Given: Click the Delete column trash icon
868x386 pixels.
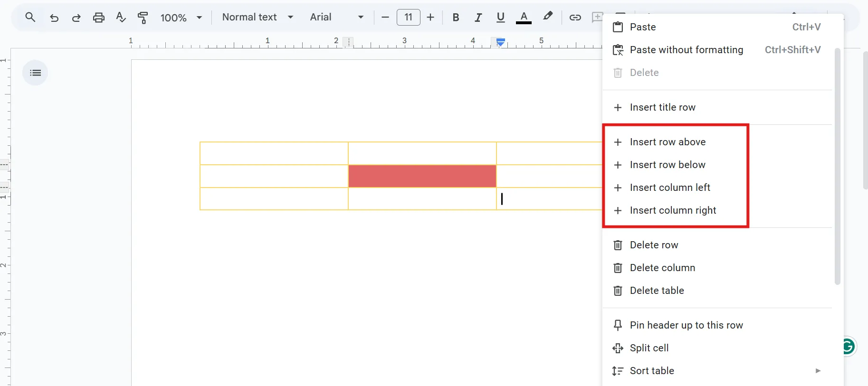Looking at the screenshot, I should pos(618,268).
